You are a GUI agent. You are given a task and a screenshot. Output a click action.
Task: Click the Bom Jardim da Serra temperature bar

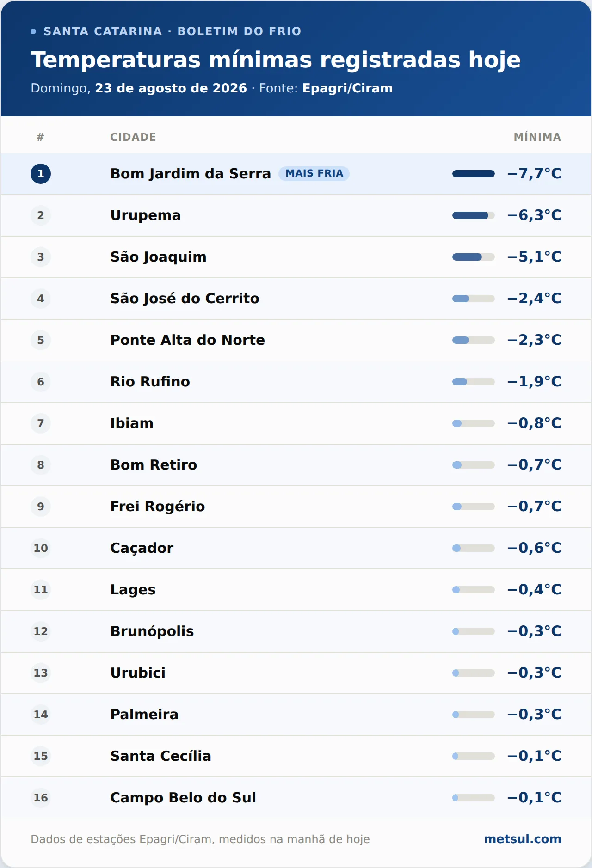click(x=474, y=174)
